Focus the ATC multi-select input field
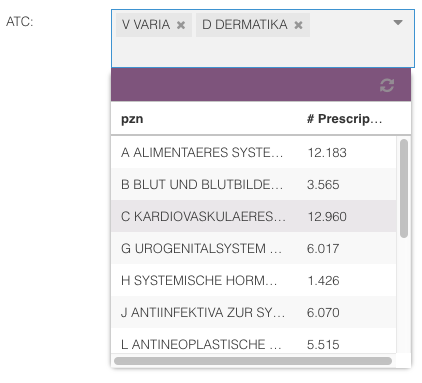 [x=263, y=39]
